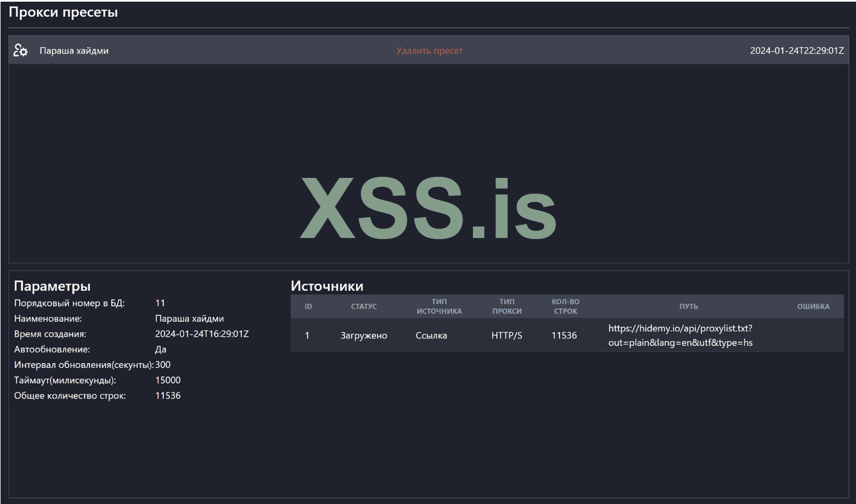Click the Прокси пресеты page heading

pos(63,12)
